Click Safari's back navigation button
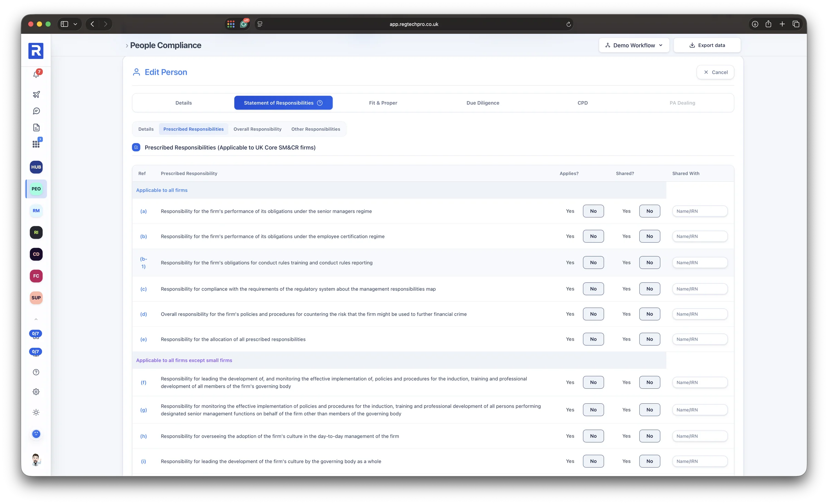Image resolution: width=828 pixels, height=504 pixels. [x=92, y=24]
